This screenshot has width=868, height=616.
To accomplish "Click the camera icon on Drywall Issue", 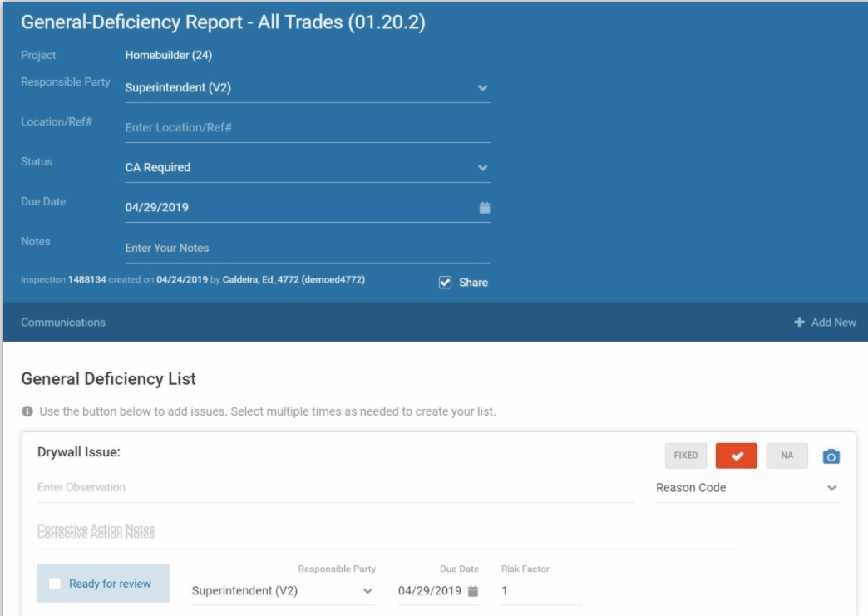I will 831,456.
